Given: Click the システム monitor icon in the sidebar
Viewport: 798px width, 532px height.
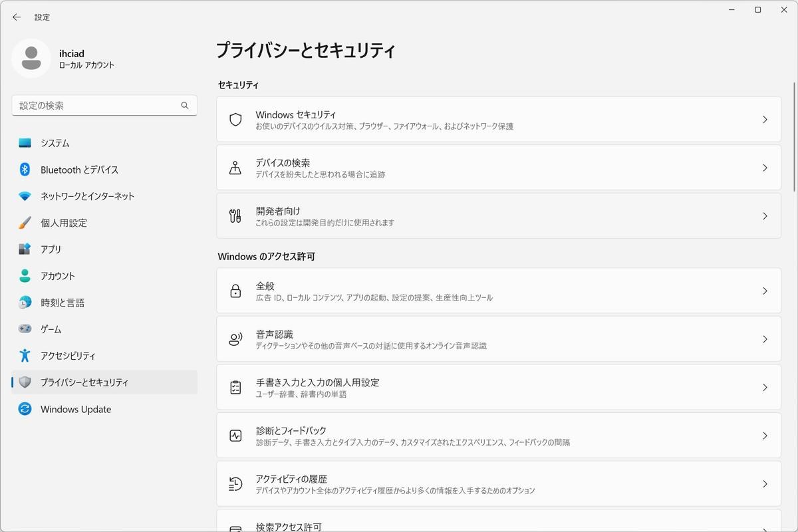Looking at the screenshot, I should pos(25,143).
